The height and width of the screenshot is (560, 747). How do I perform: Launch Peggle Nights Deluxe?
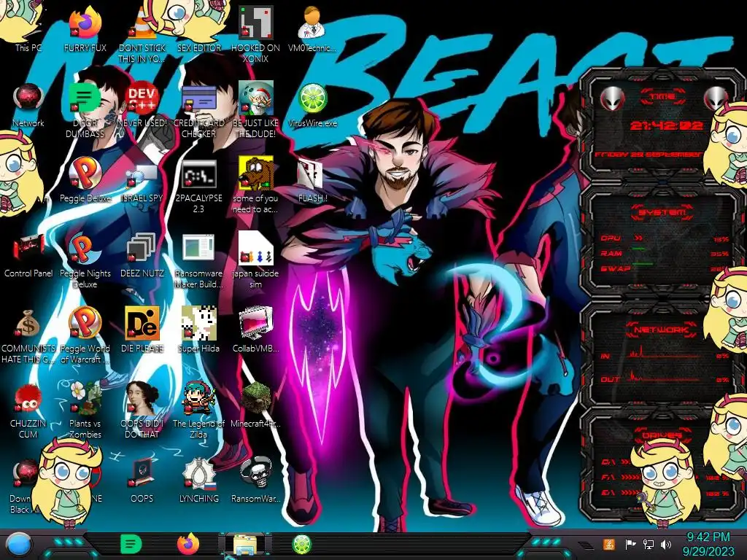[x=85, y=261]
